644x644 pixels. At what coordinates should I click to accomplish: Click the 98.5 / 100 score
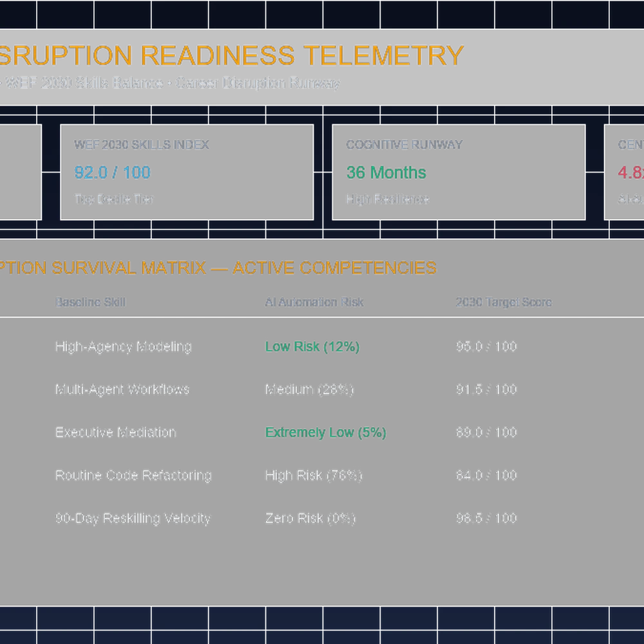(486, 518)
